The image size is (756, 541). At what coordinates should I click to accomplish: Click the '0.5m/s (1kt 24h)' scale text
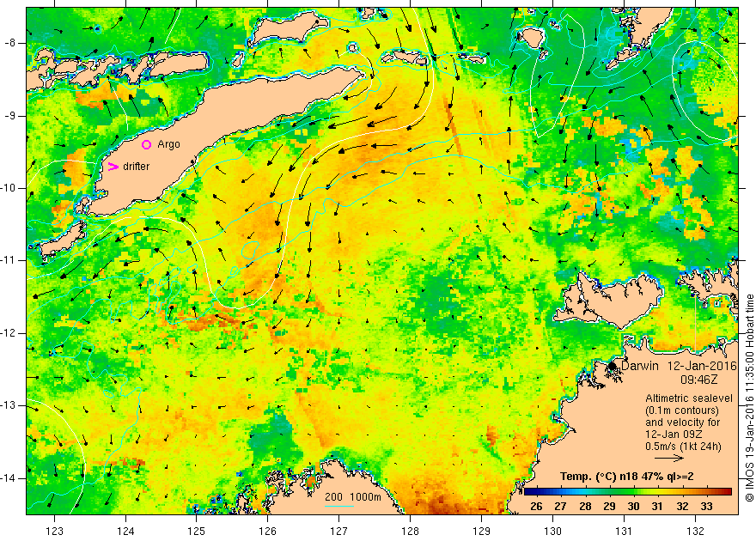[684, 447]
